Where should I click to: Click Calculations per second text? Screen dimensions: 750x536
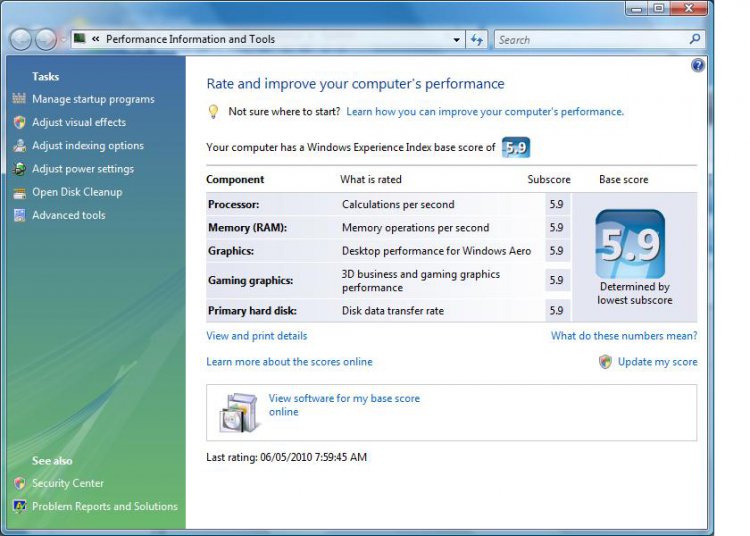click(398, 205)
